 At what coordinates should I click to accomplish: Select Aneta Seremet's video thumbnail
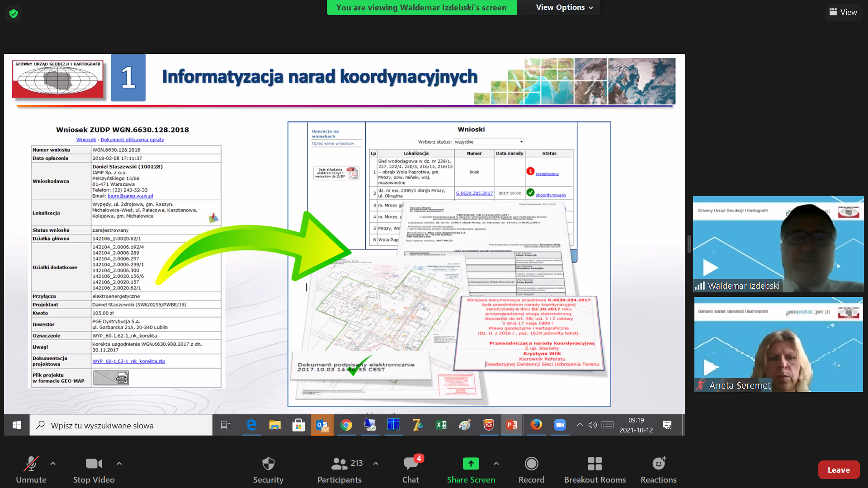tap(778, 344)
